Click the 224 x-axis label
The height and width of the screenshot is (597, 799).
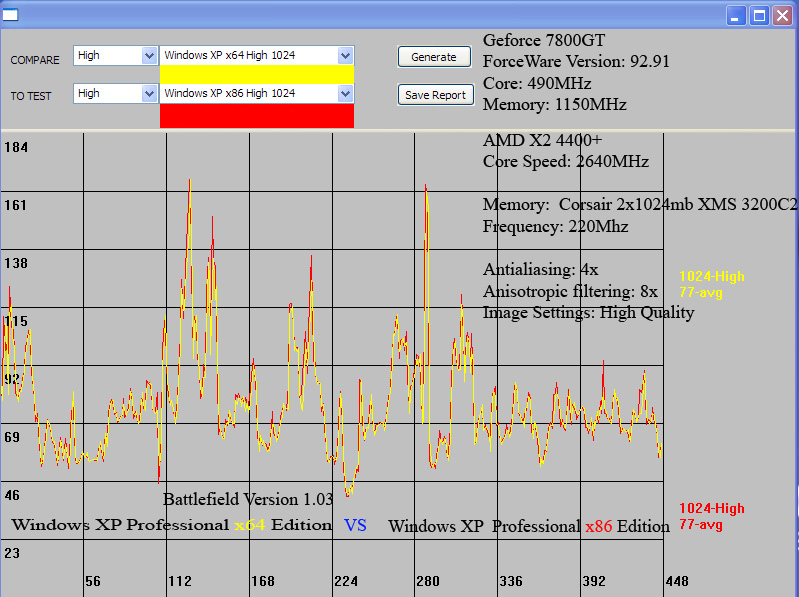(x=346, y=581)
